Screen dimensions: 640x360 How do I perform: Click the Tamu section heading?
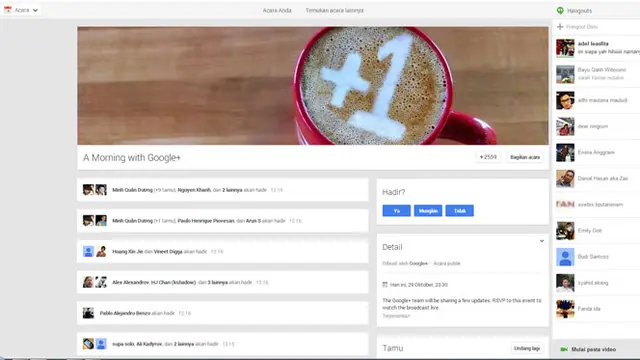(x=393, y=348)
